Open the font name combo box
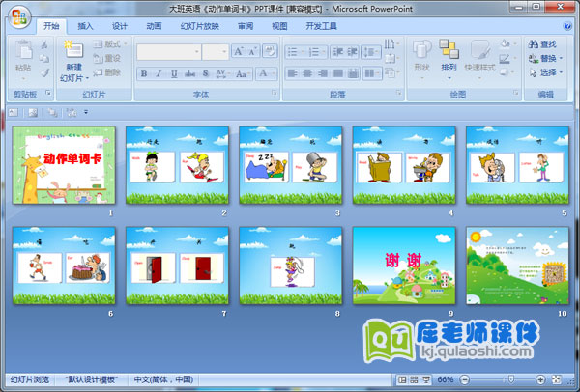 [x=168, y=51]
